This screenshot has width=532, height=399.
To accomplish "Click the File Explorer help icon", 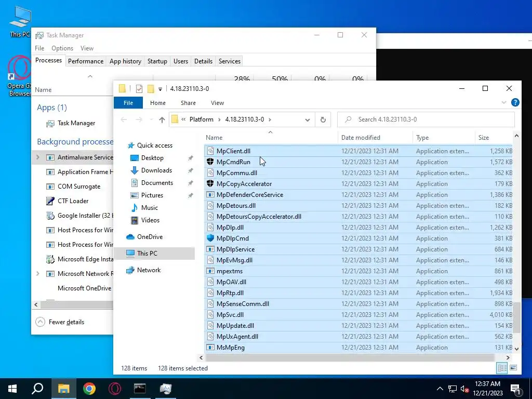I will click(x=515, y=102).
